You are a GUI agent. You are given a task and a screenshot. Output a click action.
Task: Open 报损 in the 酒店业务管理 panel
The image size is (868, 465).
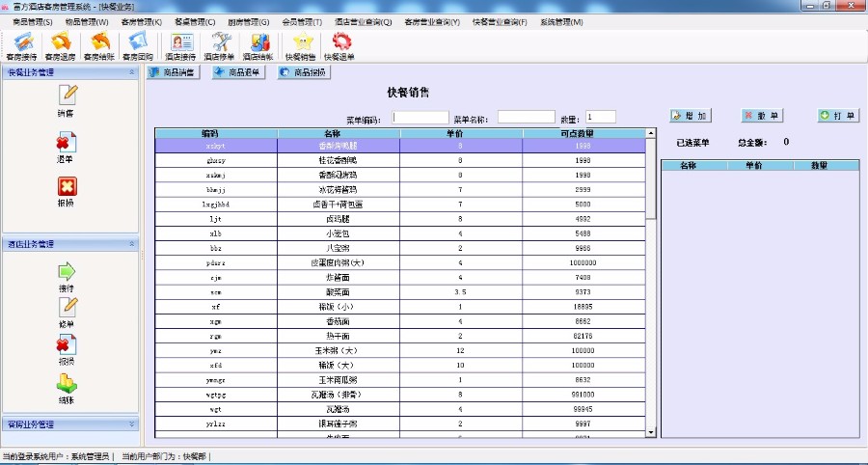click(x=67, y=350)
